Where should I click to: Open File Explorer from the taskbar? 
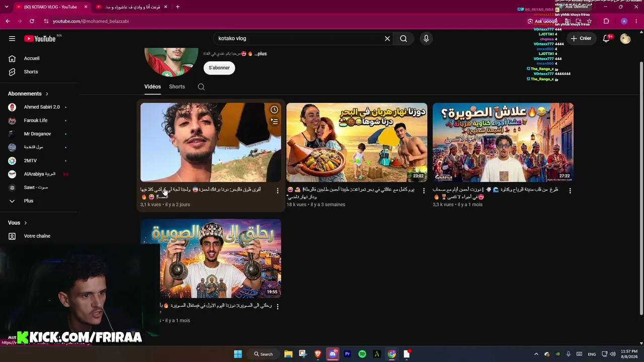[x=288, y=354]
